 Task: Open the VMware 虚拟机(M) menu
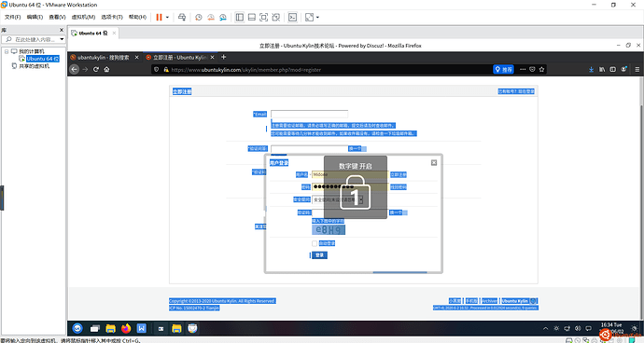coord(83,17)
